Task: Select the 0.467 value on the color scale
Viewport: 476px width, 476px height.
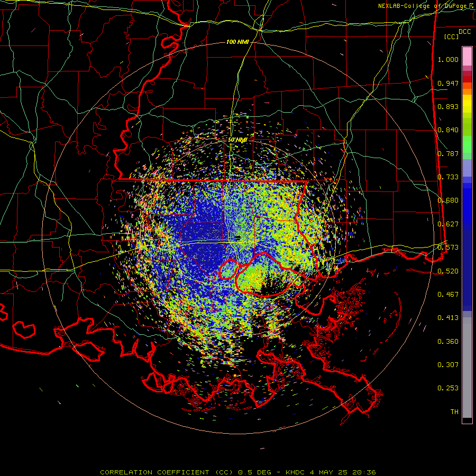Action: point(448,295)
